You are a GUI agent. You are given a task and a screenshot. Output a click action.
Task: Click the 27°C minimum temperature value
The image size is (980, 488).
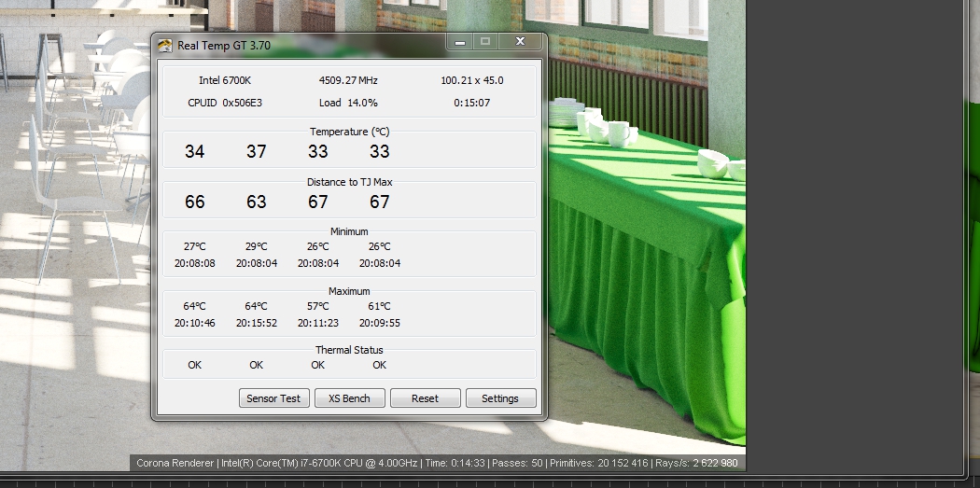tap(195, 247)
